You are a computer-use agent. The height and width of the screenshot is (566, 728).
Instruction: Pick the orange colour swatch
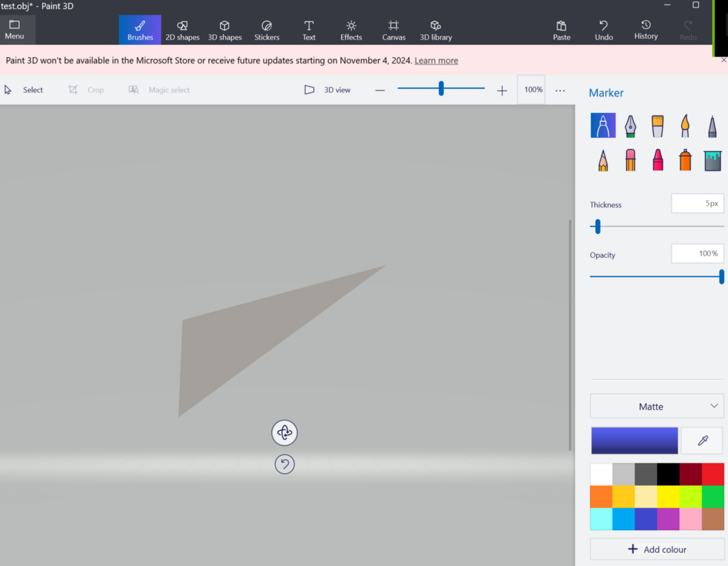pos(601,497)
